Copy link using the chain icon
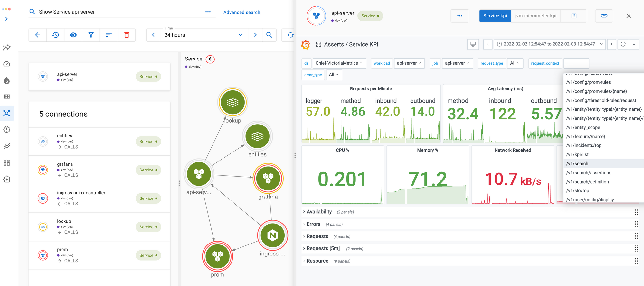Viewport: 644px width, 286px height. point(604,16)
